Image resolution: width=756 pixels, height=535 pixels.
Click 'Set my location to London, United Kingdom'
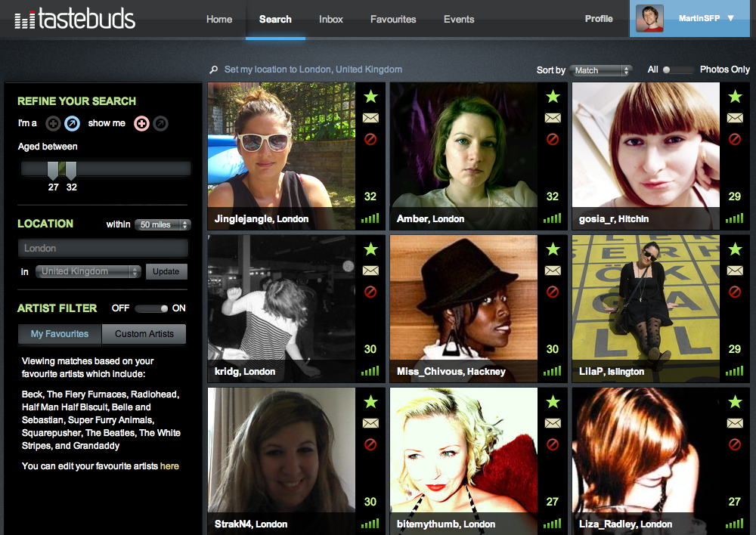[x=313, y=70]
